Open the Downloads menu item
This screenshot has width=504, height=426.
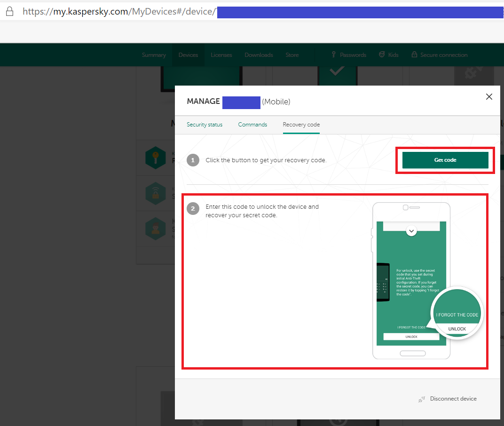pos(259,55)
